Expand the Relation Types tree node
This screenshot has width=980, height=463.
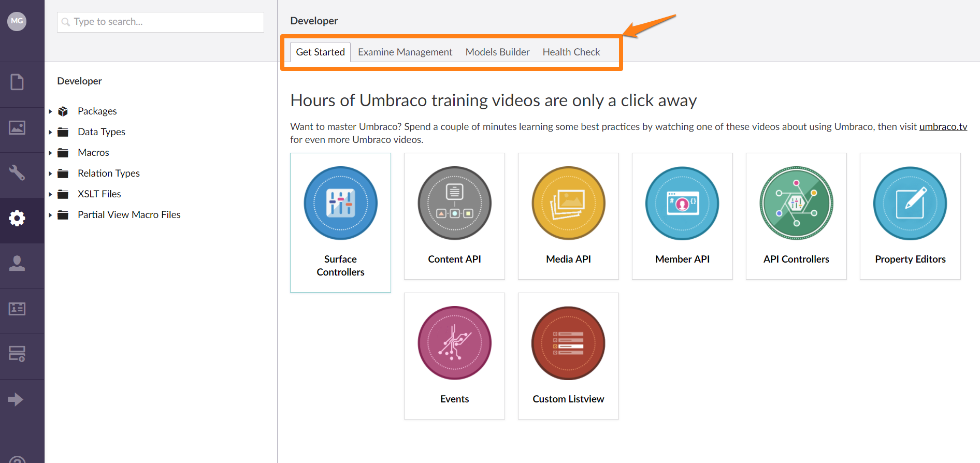tap(50, 173)
